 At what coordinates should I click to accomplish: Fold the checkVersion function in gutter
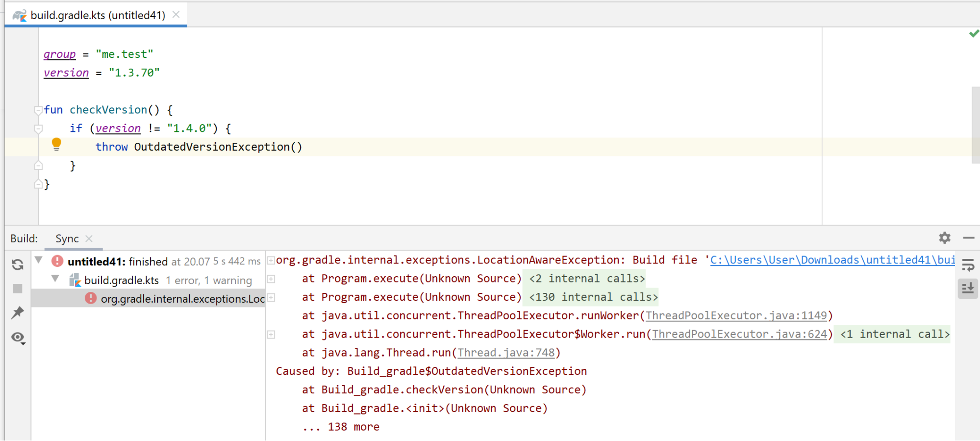click(x=38, y=110)
